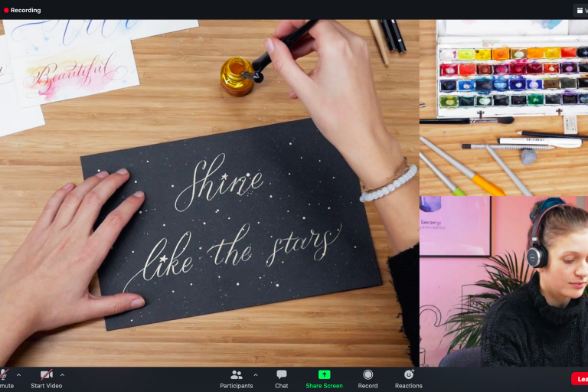Viewport: 588px width, 392px height.
Task: Open the Chat panel
Action: tap(282, 378)
